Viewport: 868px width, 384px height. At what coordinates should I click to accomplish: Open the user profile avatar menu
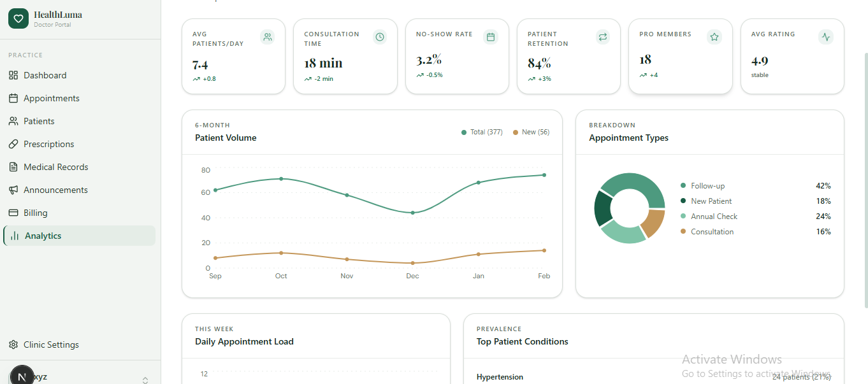(22, 376)
